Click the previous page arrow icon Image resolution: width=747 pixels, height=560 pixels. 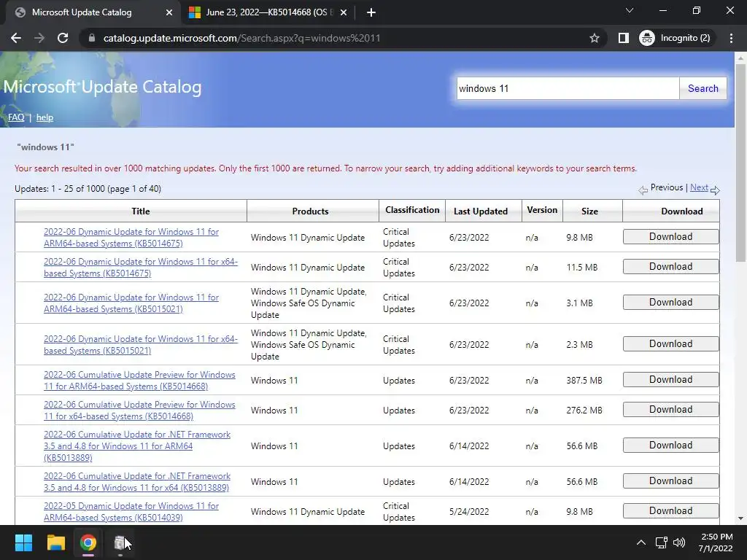coord(643,190)
